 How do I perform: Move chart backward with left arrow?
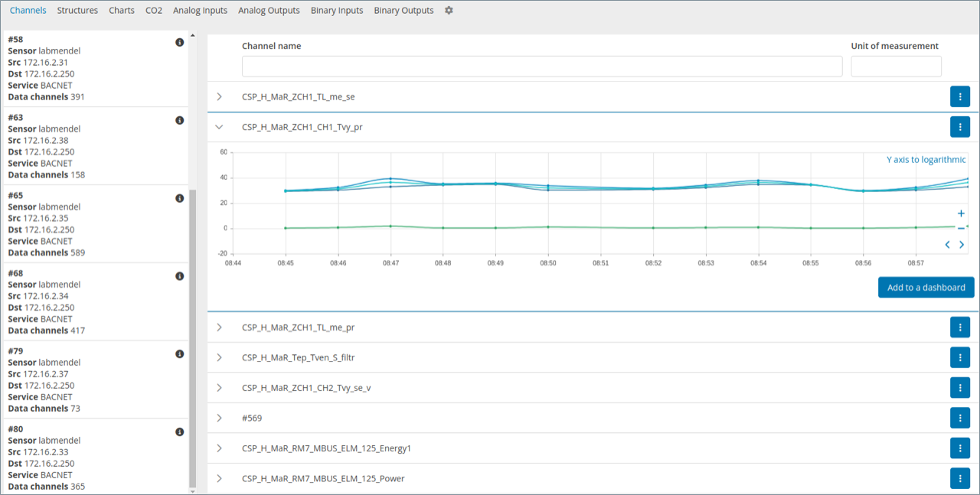tap(947, 245)
